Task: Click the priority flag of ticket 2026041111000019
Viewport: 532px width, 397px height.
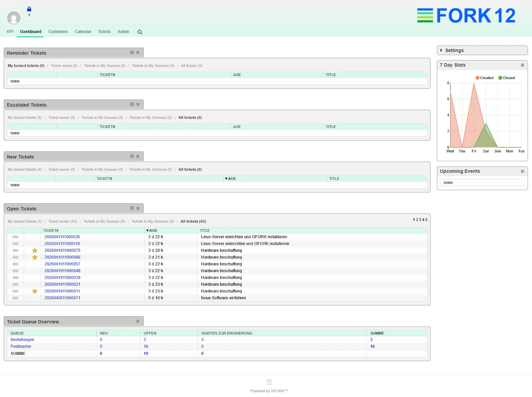Action: click(x=15, y=244)
